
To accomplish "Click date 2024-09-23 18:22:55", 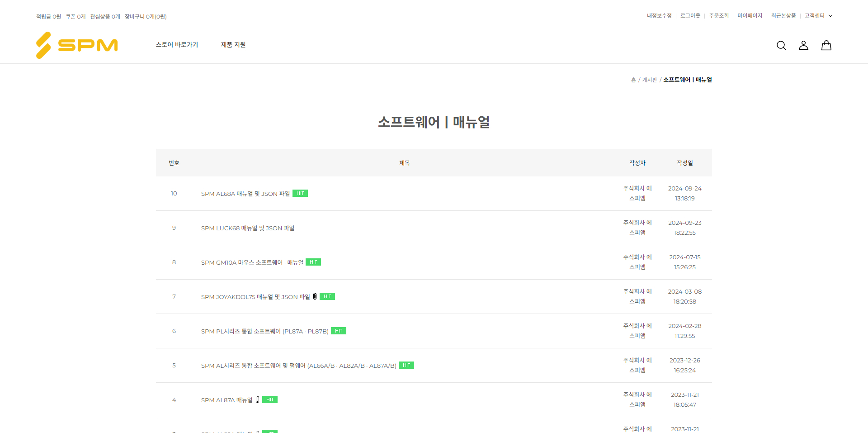I will (x=685, y=228).
